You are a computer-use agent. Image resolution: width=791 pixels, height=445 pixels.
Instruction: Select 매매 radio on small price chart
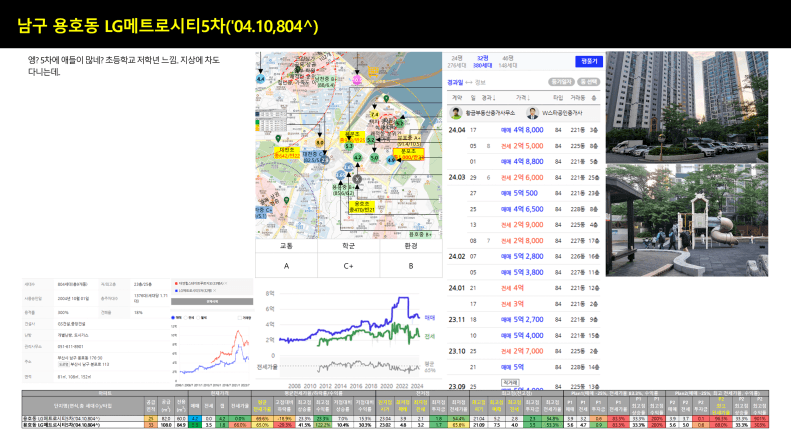(173, 318)
